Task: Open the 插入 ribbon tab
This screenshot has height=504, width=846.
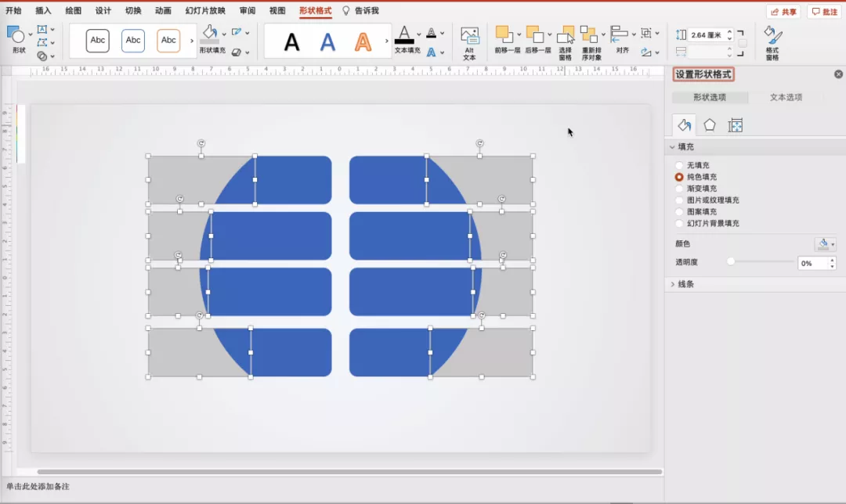Action: [x=43, y=10]
